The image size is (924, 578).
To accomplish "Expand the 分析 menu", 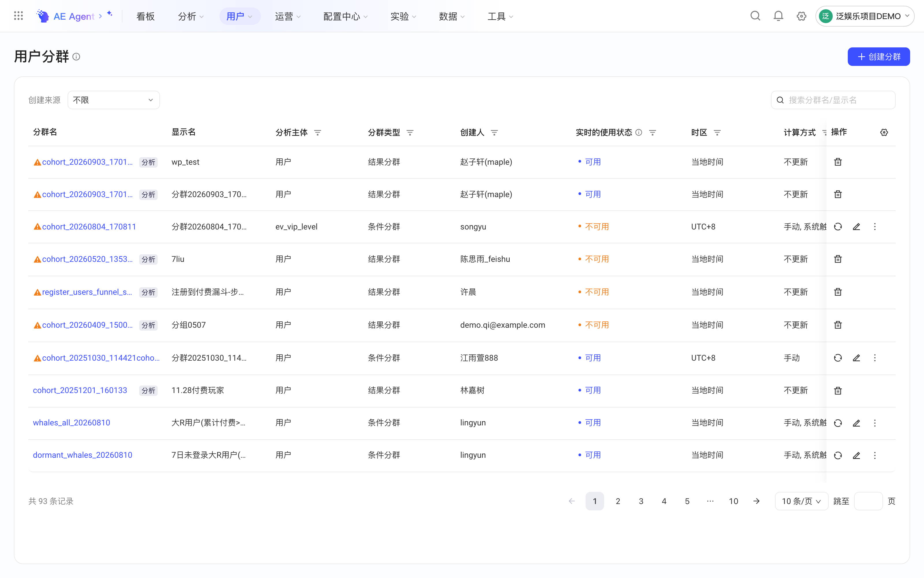I will (191, 16).
